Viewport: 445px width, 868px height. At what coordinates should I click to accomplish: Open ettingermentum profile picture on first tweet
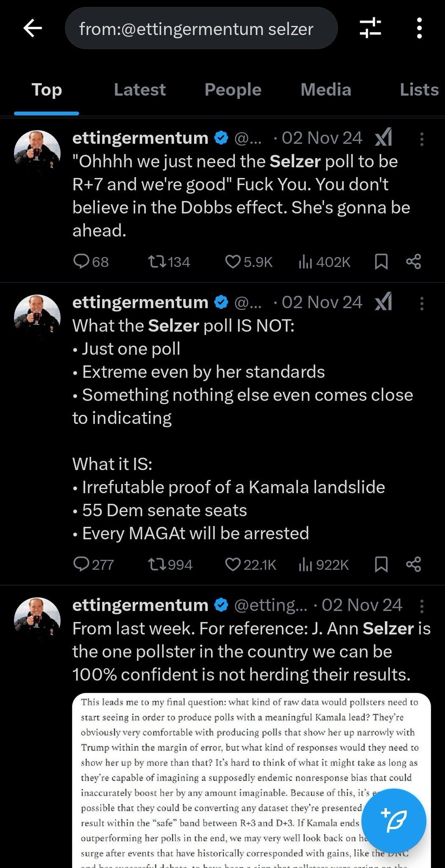click(37, 153)
